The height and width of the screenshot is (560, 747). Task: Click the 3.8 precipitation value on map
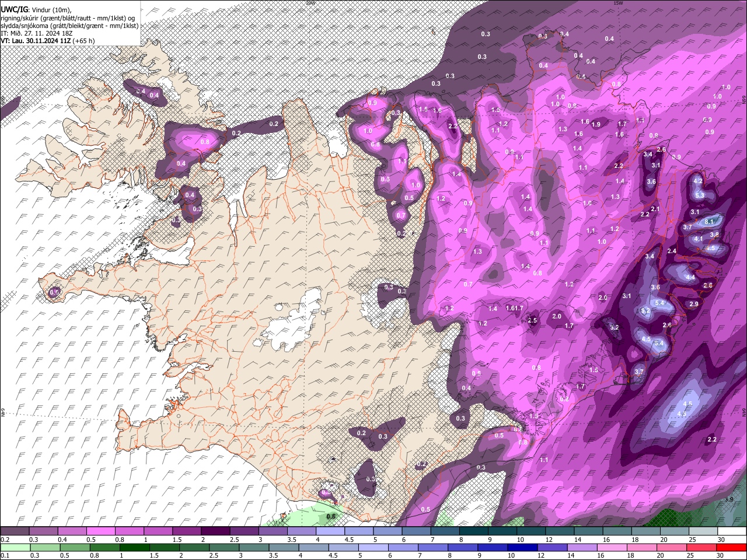click(714, 235)
